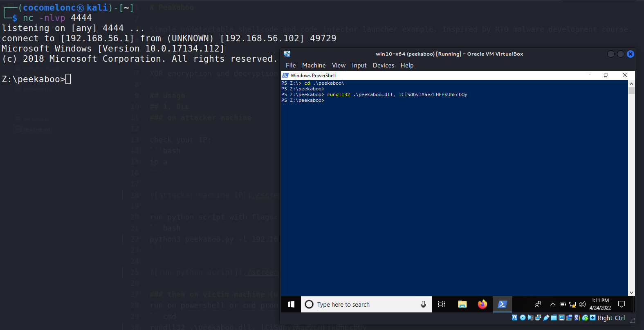The width and height of the screenshot is (644, 330).
Task: Open the network status icon with warning
Action: [572, 305]
